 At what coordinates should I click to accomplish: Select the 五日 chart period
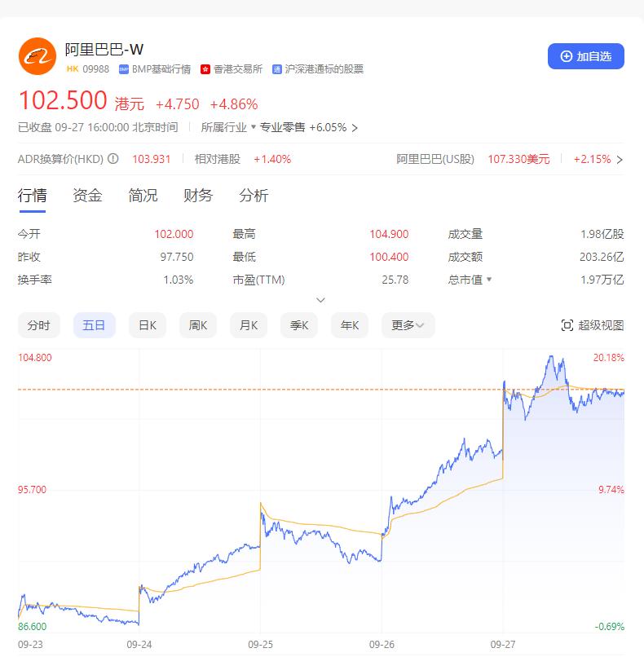(95, 325)
